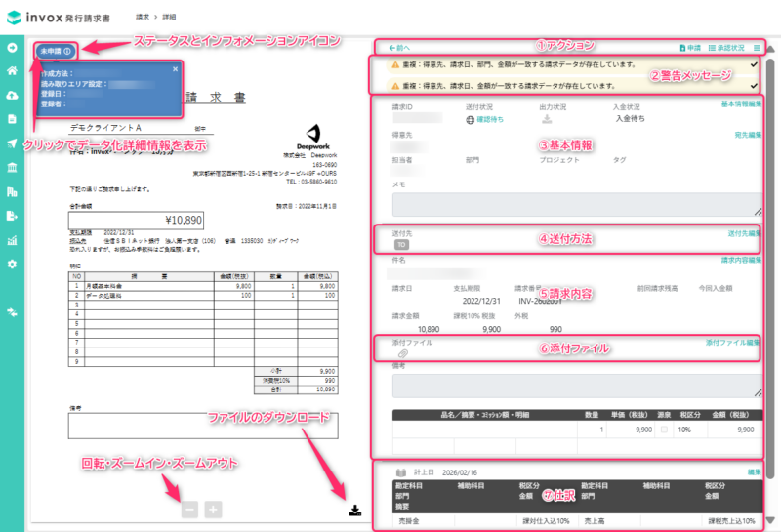Open settings gear in sidebar

pyautogui.click(x=12, y=264)
